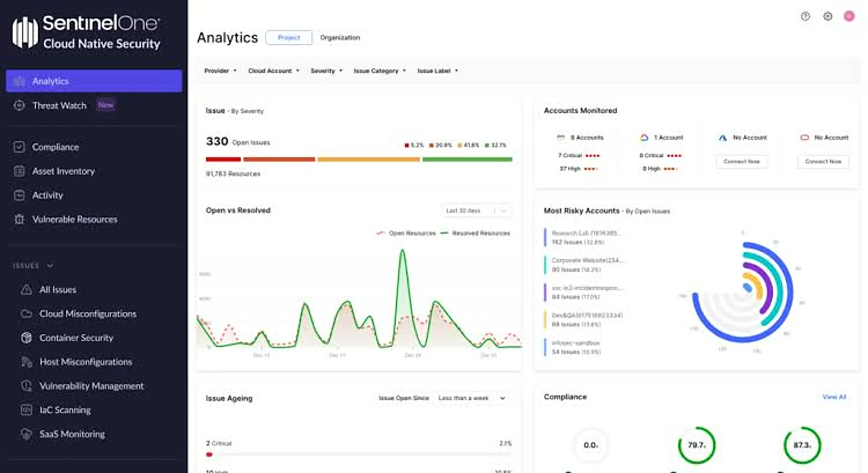Open the Severity filter dropdown
The image size is (868, 473).
click(326, 71)
